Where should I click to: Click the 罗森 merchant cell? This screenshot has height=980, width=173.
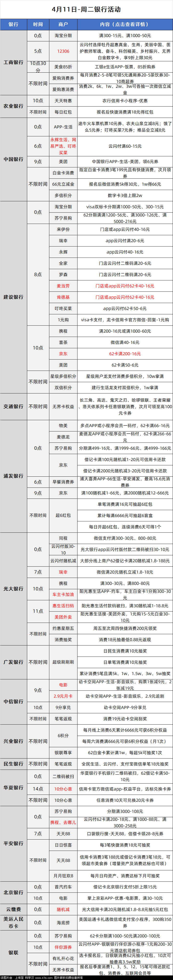pos(63,275)
